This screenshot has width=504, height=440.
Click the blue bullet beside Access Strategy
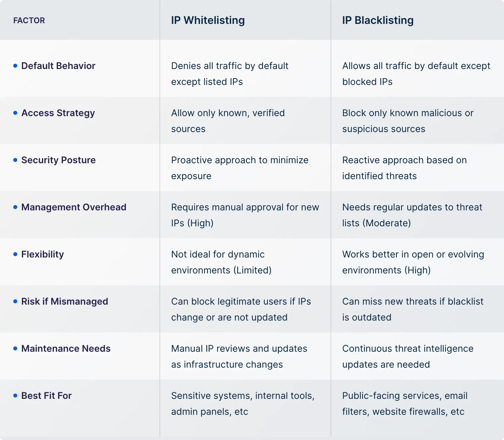(x=15, y=113)
